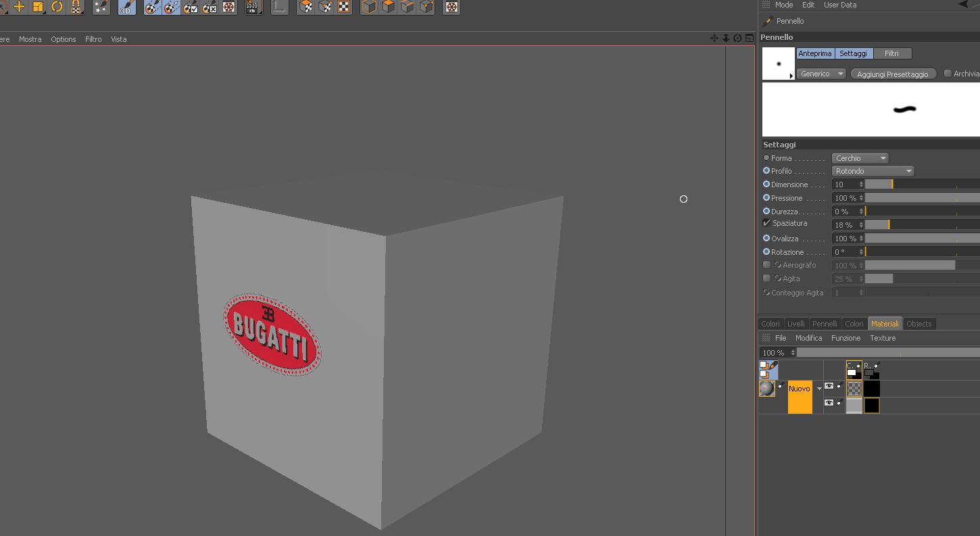
Task: Click the Anteprima button
Action: click(815, 53)
